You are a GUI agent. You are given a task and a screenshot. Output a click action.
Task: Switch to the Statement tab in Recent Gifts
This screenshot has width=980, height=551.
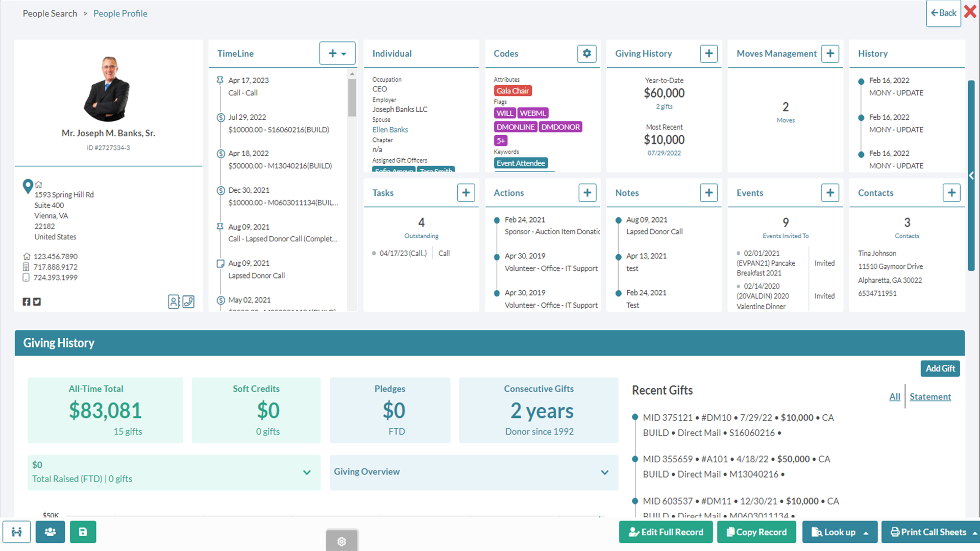pos(930,397)
